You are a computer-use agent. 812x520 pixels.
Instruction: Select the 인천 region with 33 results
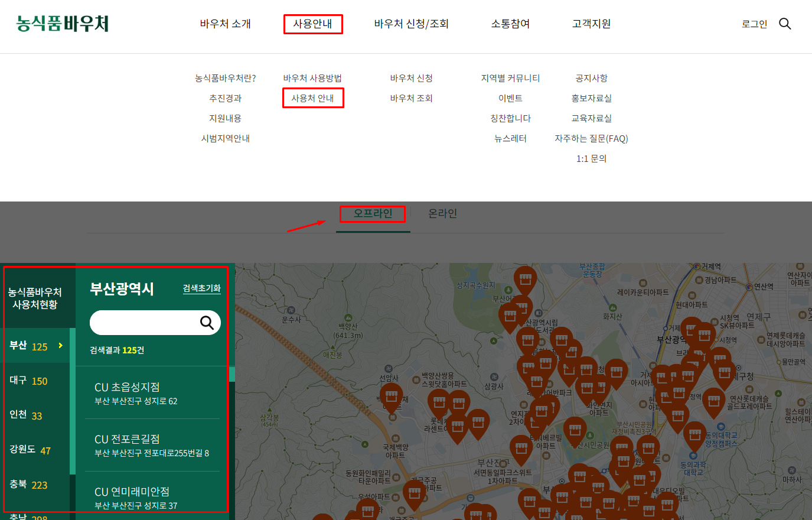(x=24, y=415)
